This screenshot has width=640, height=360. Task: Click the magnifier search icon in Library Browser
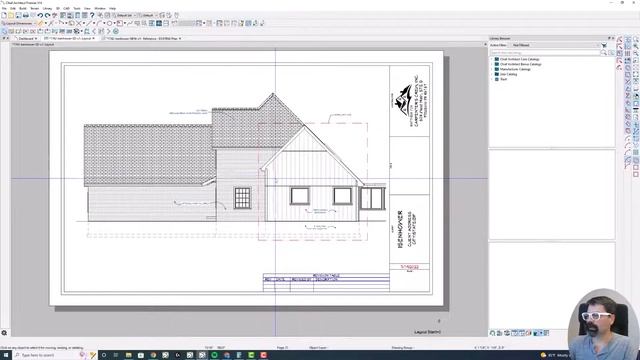604,53
